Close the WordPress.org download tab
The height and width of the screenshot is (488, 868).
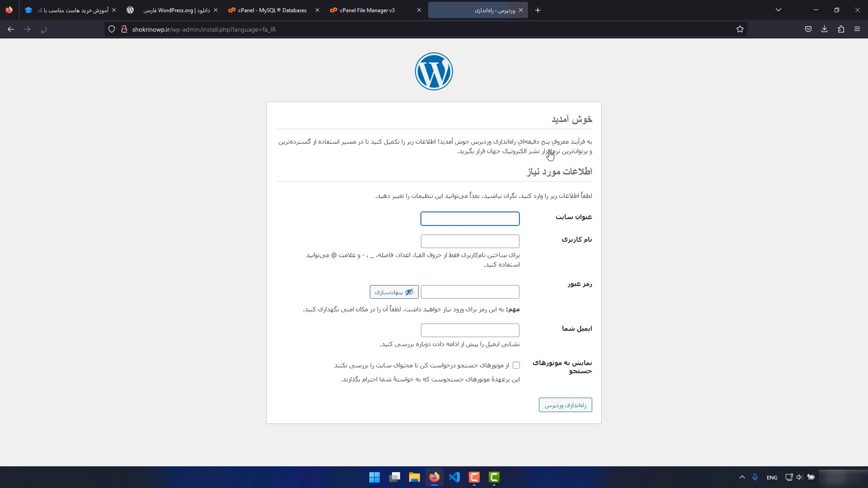pyautogui.click(x=216, y=10)
